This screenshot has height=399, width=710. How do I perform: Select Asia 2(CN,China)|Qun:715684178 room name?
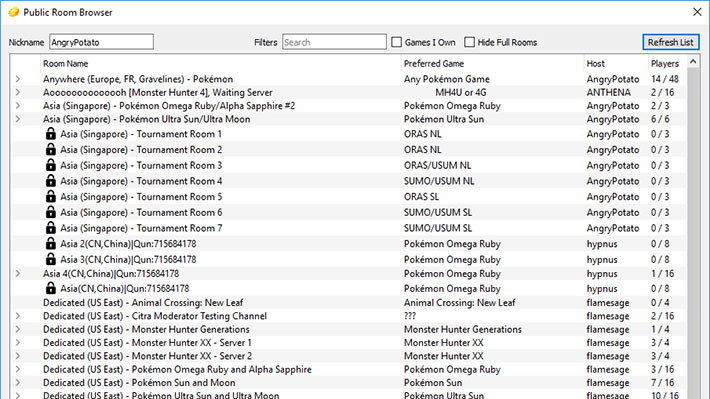pos(128,244)
